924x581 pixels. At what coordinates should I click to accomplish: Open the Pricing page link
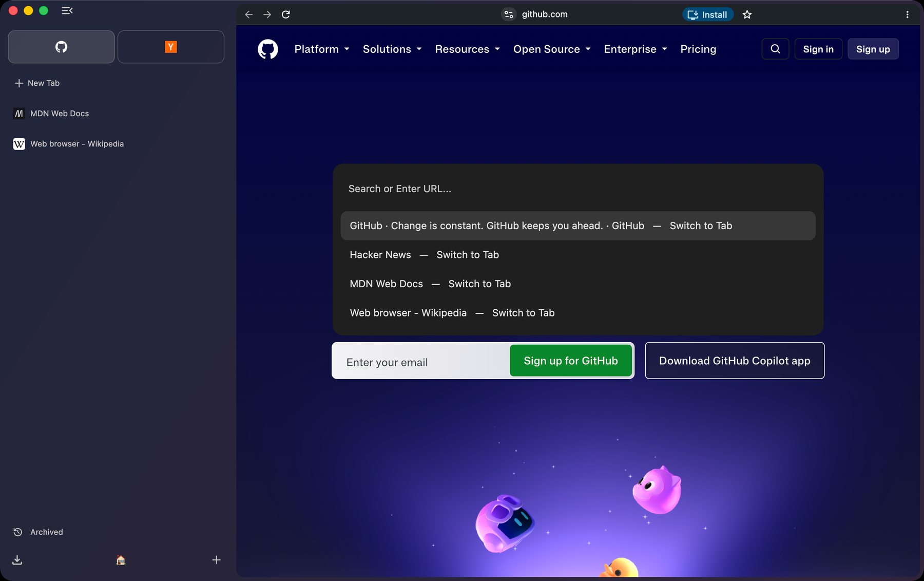[698, 49]
